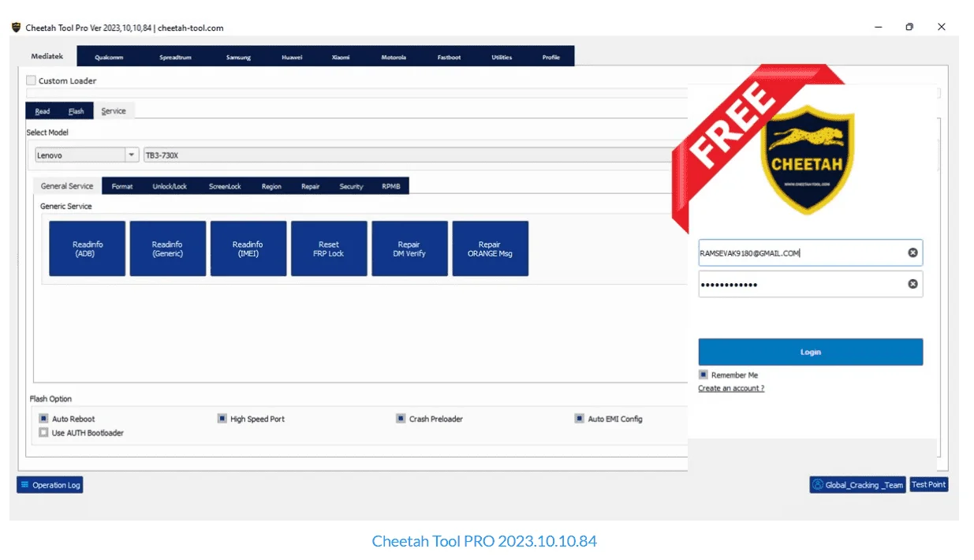Click the Global_Cracking_Team button
Viewport: 974px width, 560px height.
(858, 485)
